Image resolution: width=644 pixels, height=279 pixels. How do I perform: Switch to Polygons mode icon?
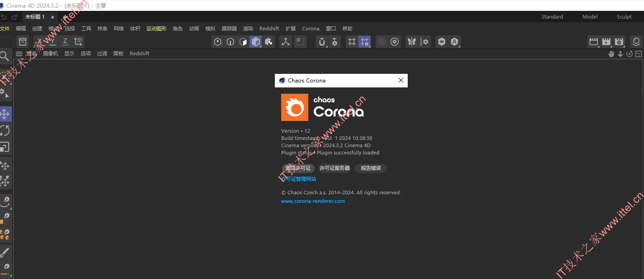pyautogui.click(x=243, y=42)
